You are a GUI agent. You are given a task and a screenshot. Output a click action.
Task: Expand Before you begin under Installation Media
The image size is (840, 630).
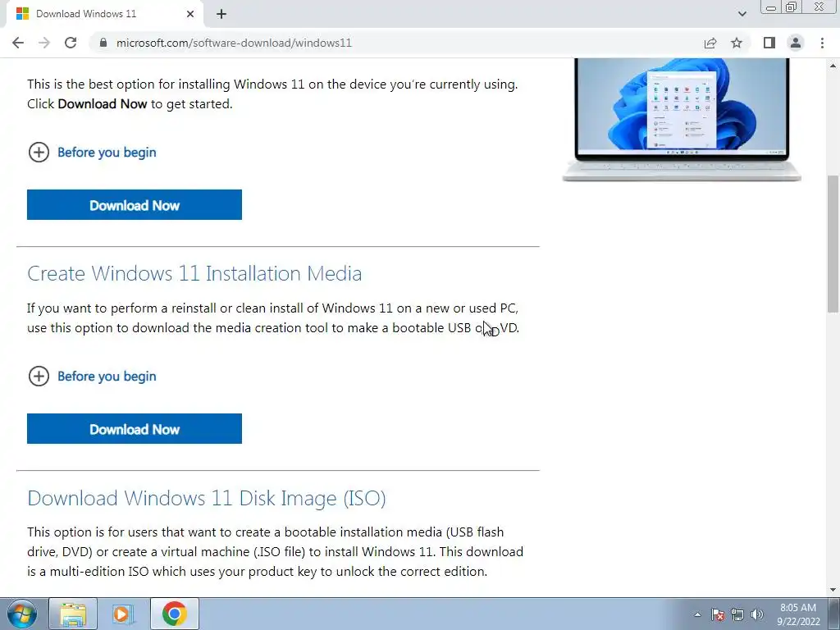coord(92,376)
